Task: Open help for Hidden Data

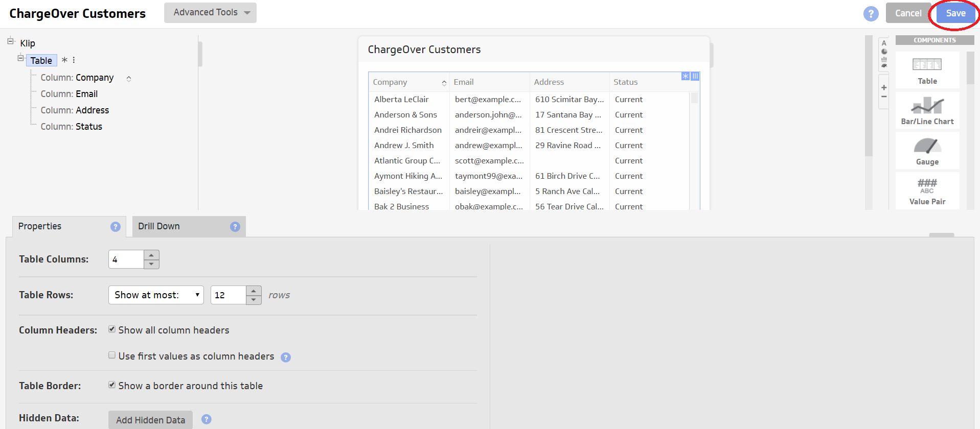Action: point(207,419)
